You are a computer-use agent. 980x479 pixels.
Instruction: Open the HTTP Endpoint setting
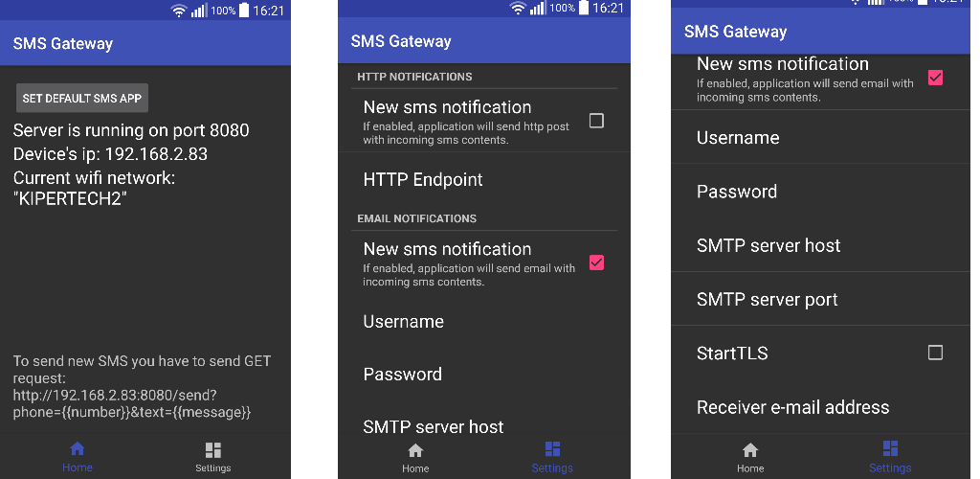(483, 180)
